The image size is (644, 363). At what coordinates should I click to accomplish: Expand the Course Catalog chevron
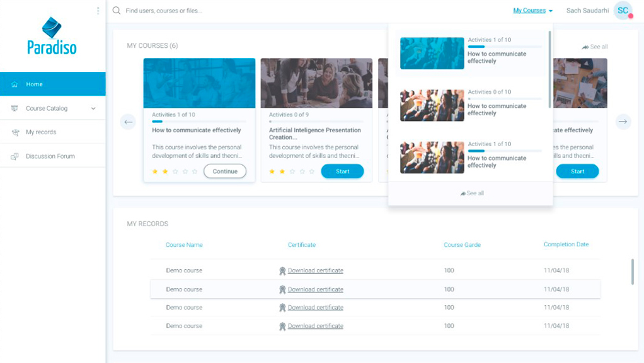click(93, 108)
